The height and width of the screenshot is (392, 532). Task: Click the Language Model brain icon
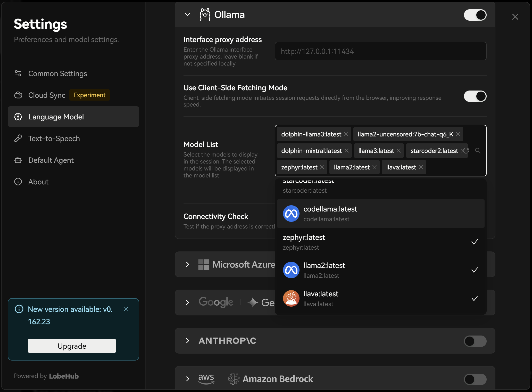click(x=18, y=117)
